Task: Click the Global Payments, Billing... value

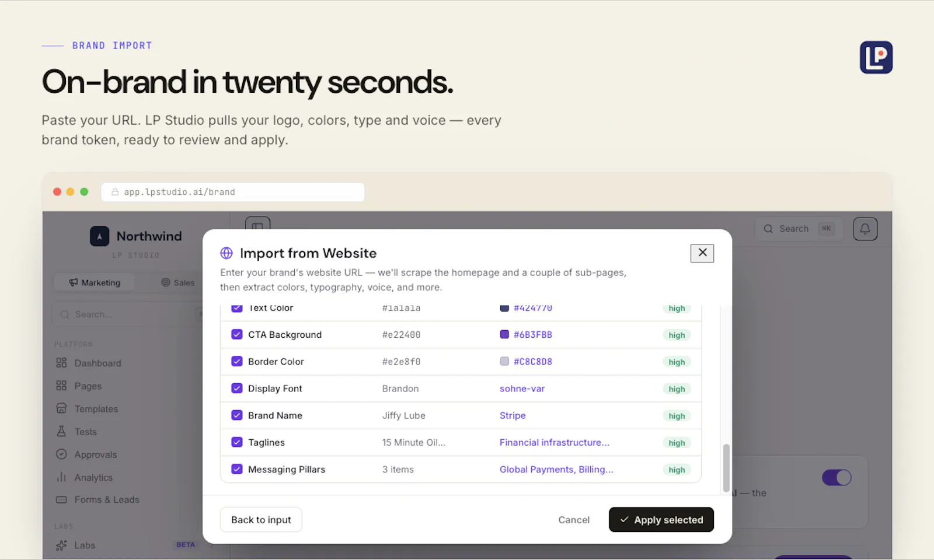Action: pos(556,469)
